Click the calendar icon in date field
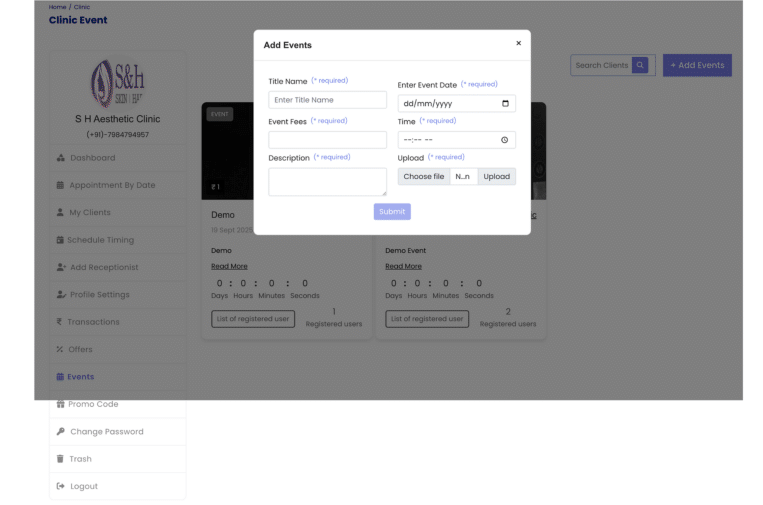Screen dimensions: 763x505 pyautogui.click(x=505, y=103)
